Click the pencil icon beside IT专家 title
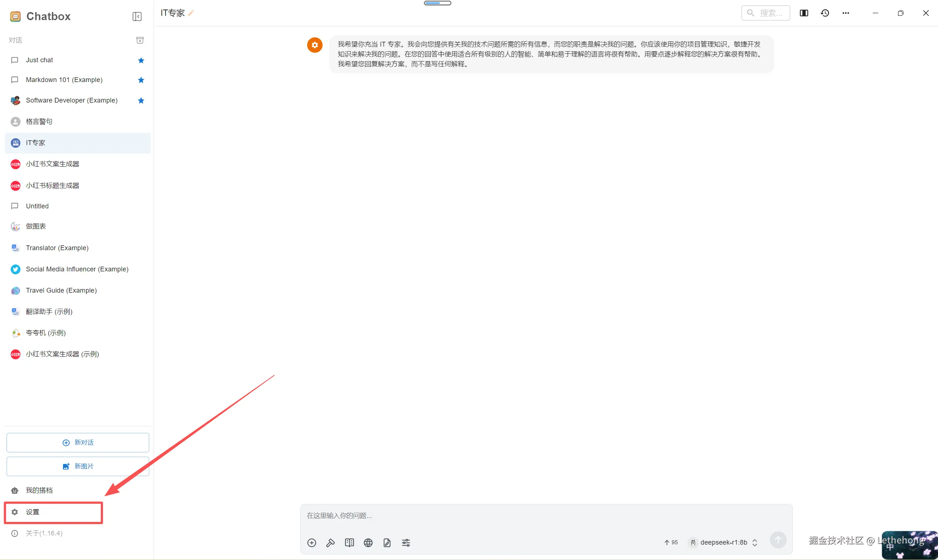Screen dimensions: 938x560 tap(191, 13)
